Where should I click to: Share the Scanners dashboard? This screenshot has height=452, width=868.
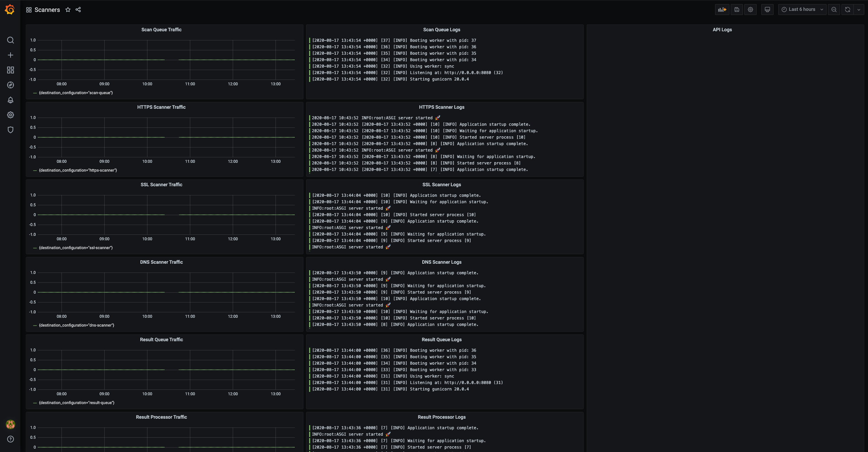[x=78, y=10]
